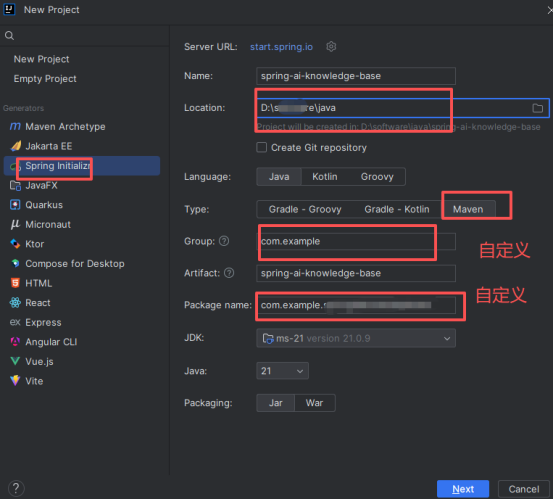Screen dimensions: 554x499
Task: Open help for Artifact field
Action: click(229, 273)
